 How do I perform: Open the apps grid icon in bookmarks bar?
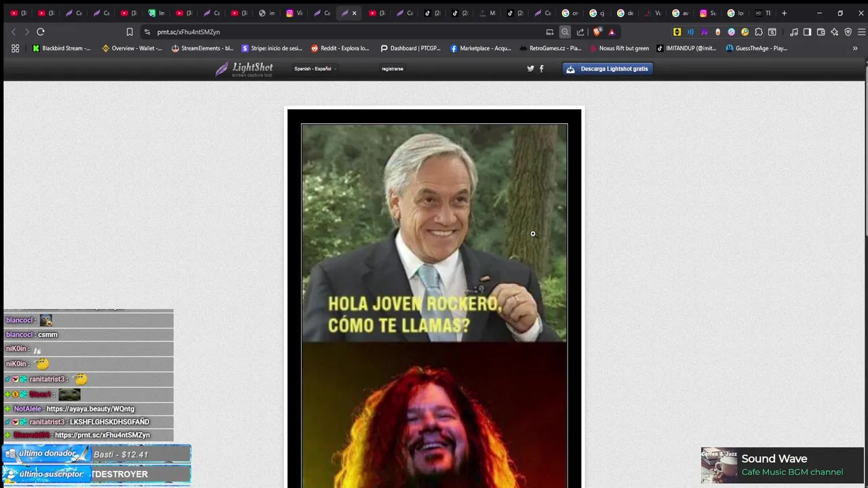click(16, 48)
